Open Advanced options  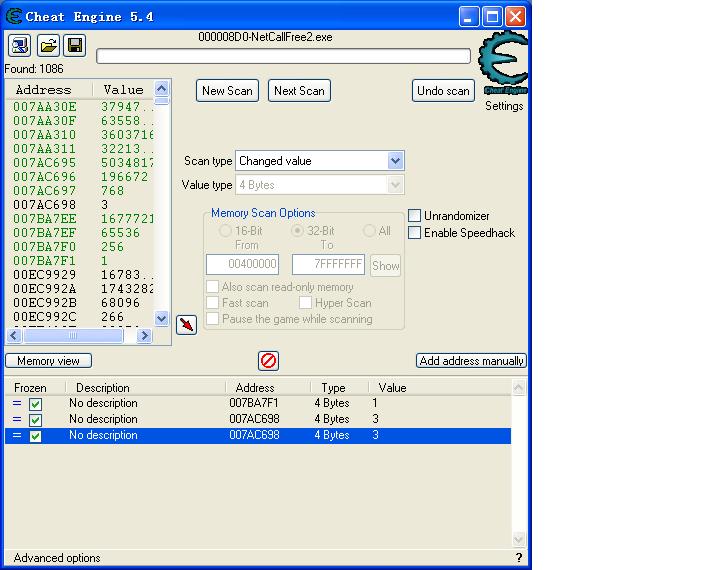(x=57, y=558)
